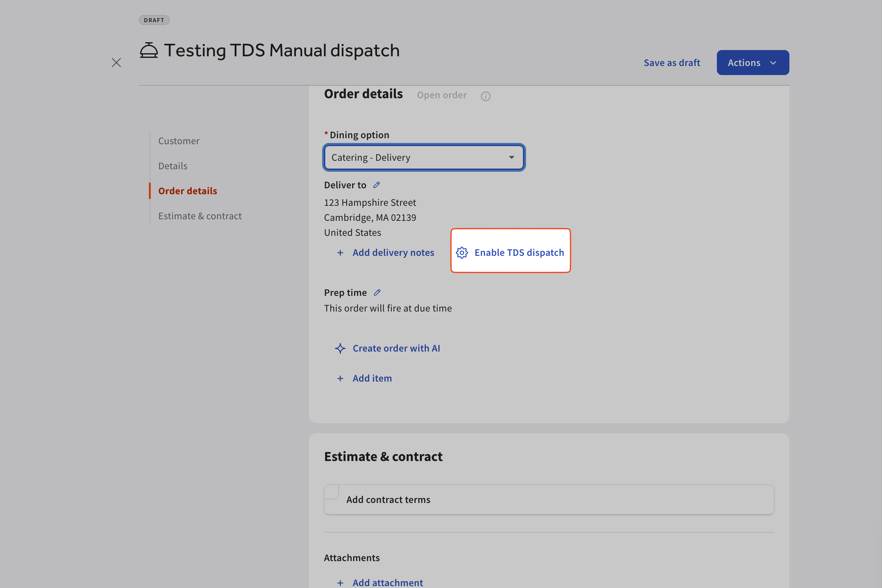Jump to Details section in sidebar

173,166
